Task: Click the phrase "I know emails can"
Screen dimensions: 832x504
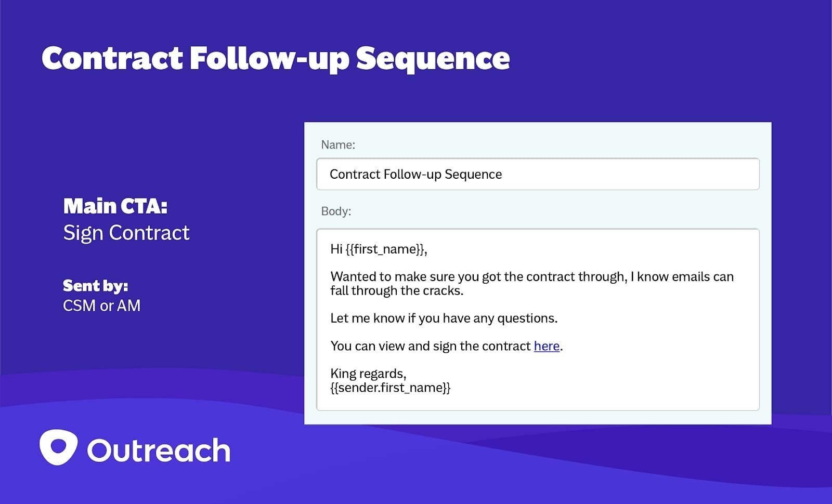Action: tap(682, 277)
